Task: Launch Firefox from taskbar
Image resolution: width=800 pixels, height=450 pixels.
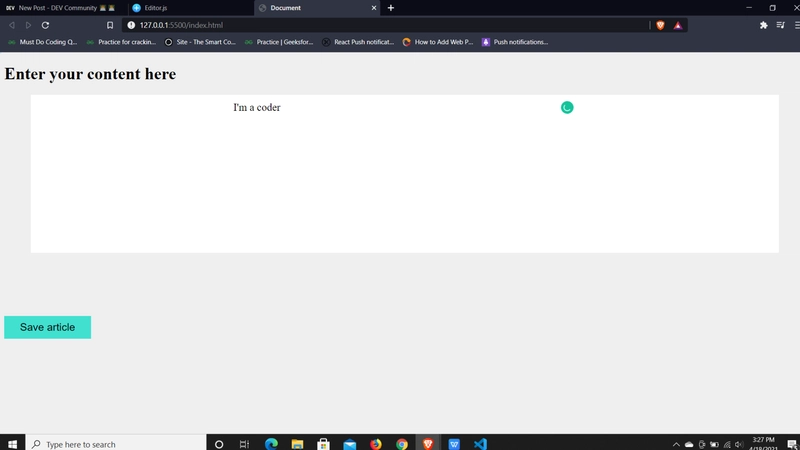Action: (376, 444)
